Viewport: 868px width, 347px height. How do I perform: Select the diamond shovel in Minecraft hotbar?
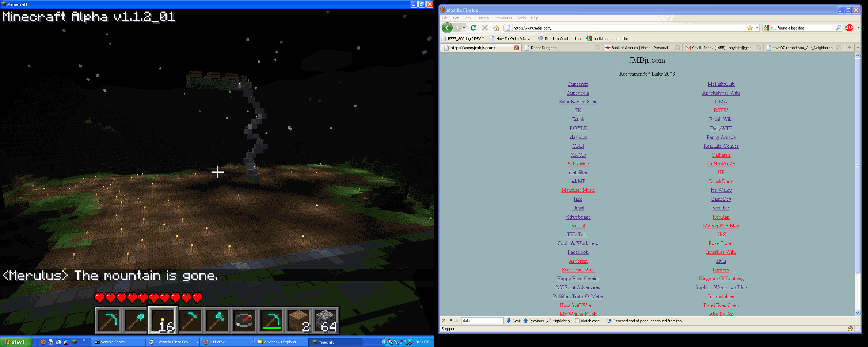click(136, 321)
